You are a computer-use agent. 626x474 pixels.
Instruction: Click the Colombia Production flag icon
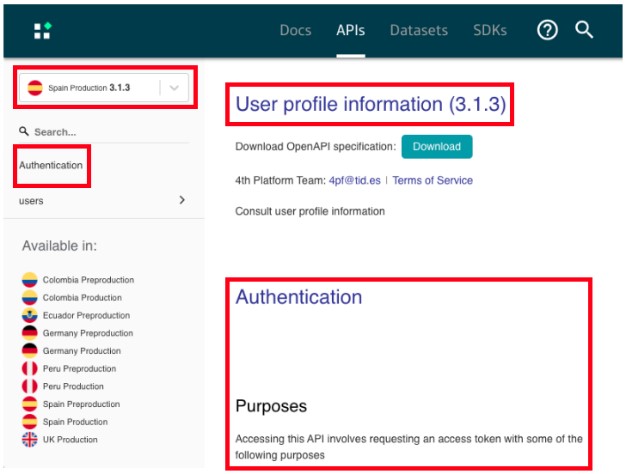[30, 297]
